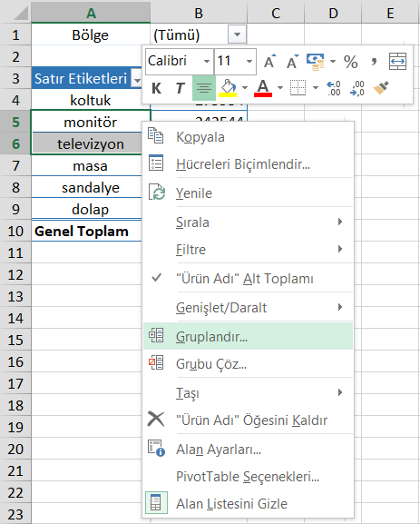
Task: Select Alan Listesini Gizle entry
Action: (x=248, y=504)
